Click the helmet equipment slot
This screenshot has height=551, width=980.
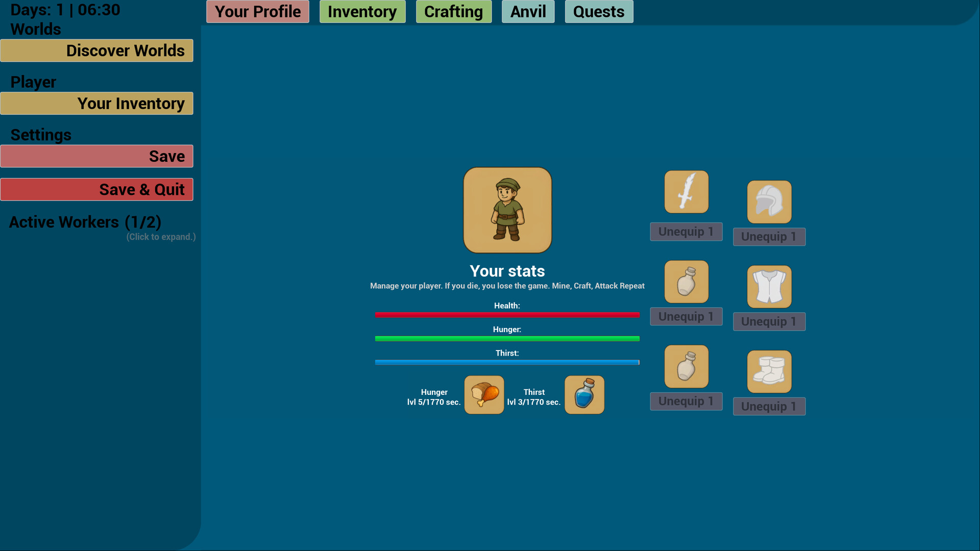pyautogui.click(x=769, y=202)
